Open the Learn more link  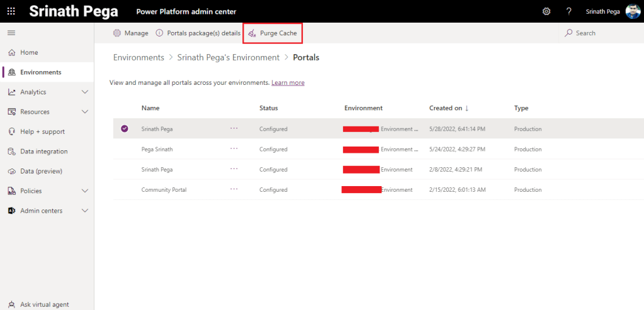tap(288, 82)
